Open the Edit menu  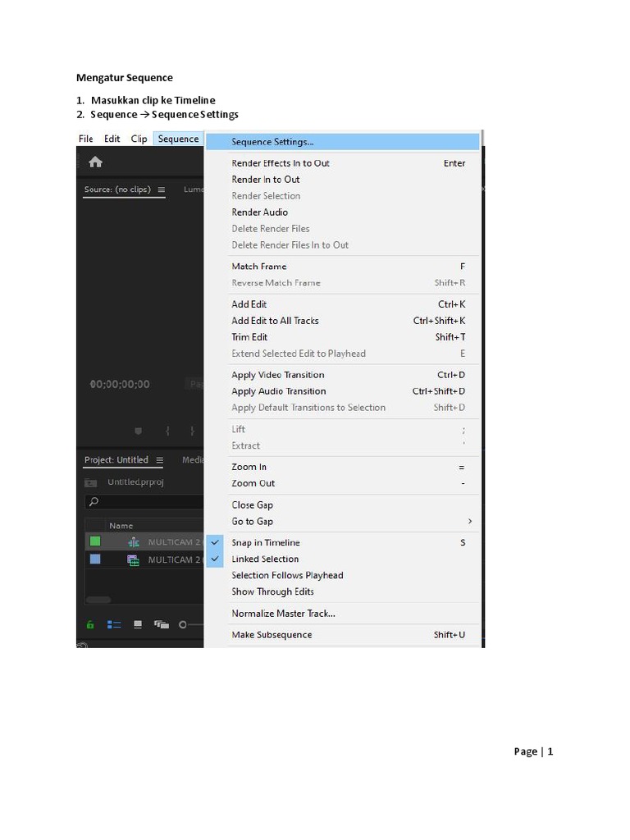[x=112, y=139]
